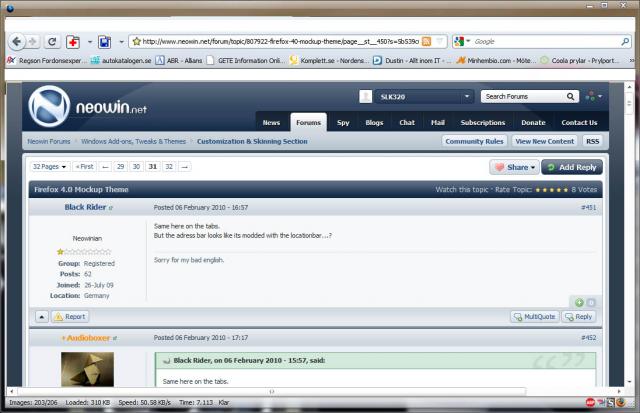Rate topic using the star rating
Viewport: 640px width, 413px height.
point(551,190)
